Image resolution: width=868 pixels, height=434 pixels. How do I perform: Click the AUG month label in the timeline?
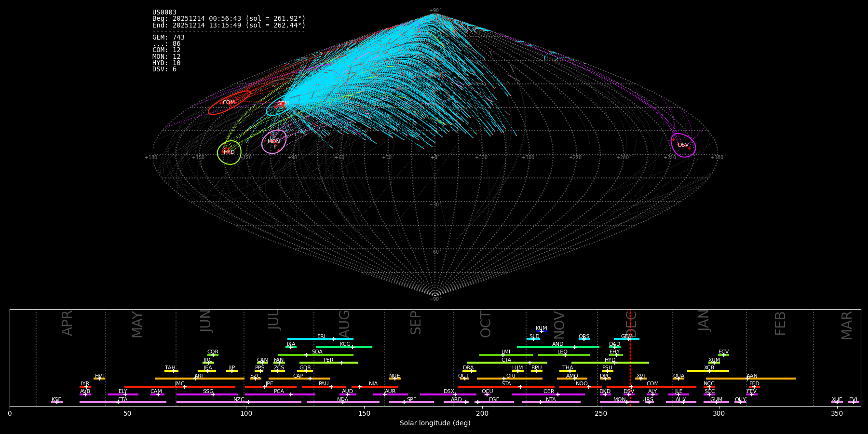344,324
